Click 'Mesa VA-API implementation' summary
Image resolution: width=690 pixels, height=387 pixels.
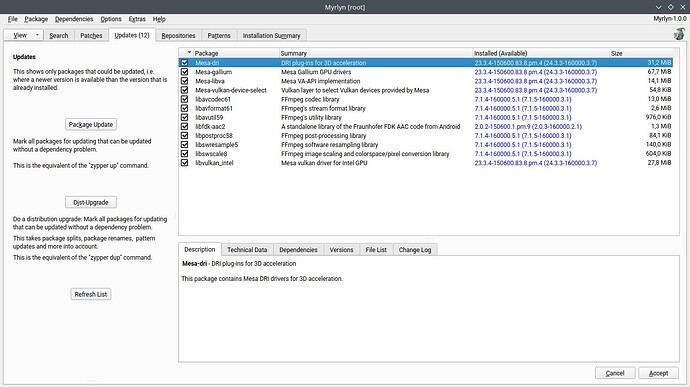pyautogui.click(x=320, y=81)
